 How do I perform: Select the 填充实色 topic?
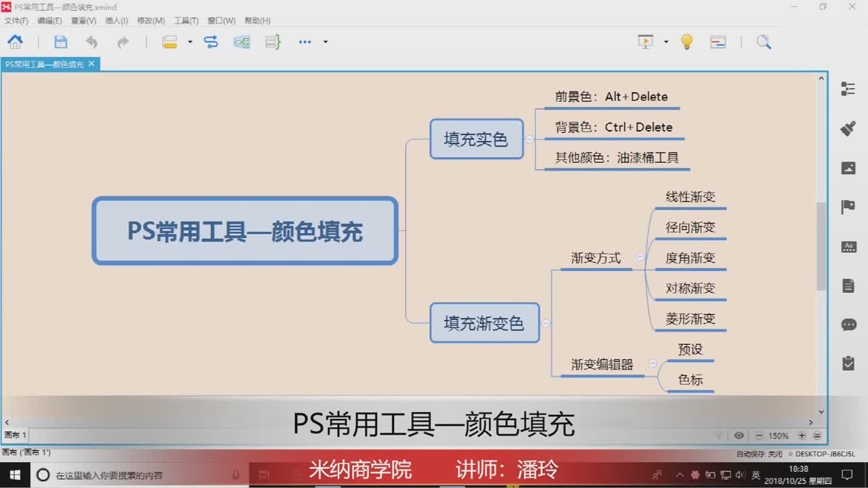(477, 139)
